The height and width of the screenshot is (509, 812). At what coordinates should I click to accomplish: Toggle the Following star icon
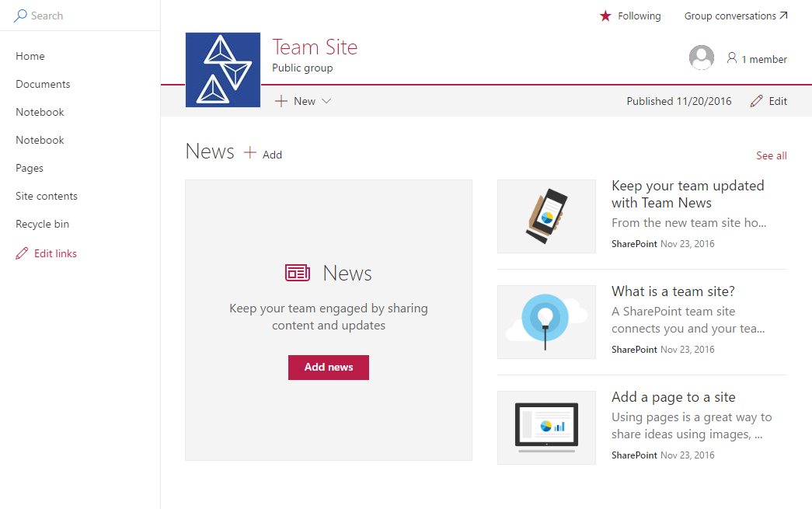click(x=605, y=16)
